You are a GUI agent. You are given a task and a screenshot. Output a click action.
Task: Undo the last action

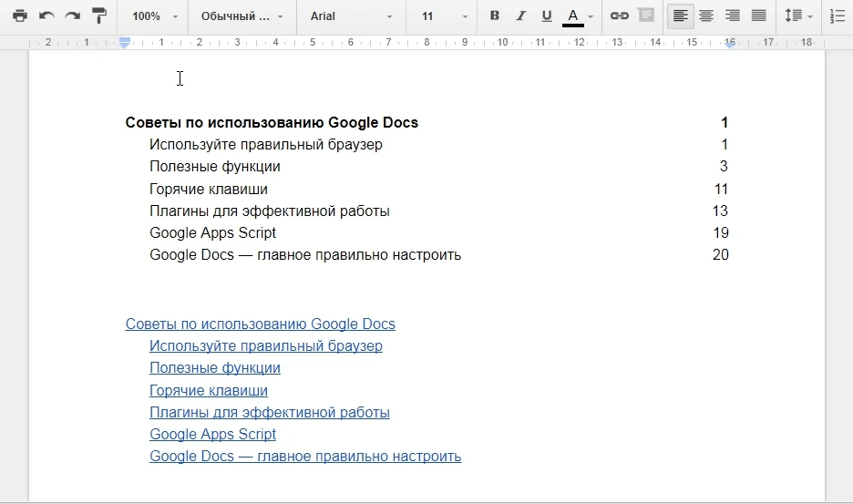click(x=46, y=16)
